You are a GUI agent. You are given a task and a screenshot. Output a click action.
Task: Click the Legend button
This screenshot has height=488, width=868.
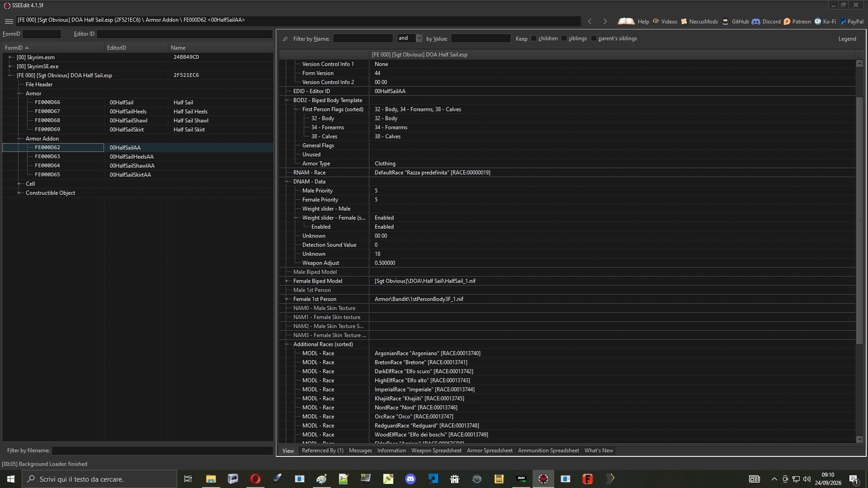847,39
